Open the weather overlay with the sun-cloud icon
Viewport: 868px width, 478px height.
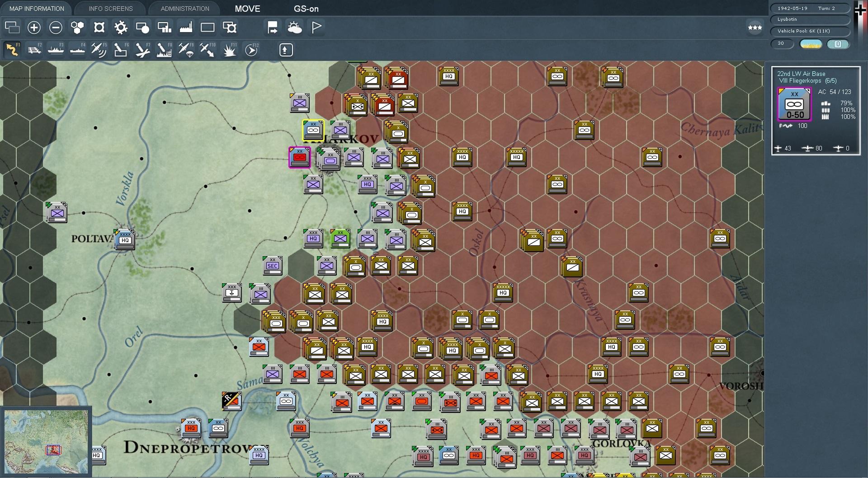(x=295, y=28)
